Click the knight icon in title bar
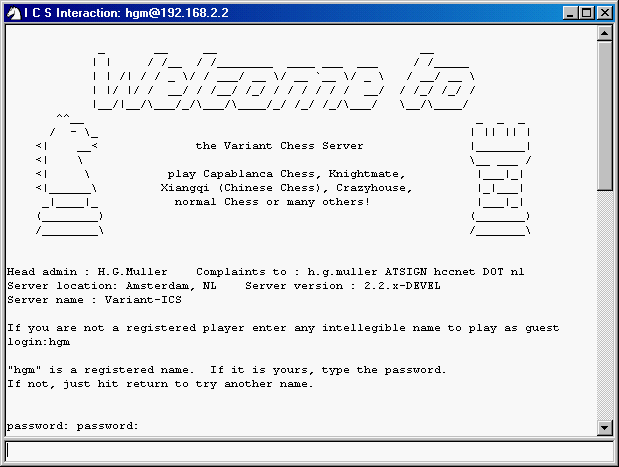Viewport: 619px width, 467px height. 14,13
